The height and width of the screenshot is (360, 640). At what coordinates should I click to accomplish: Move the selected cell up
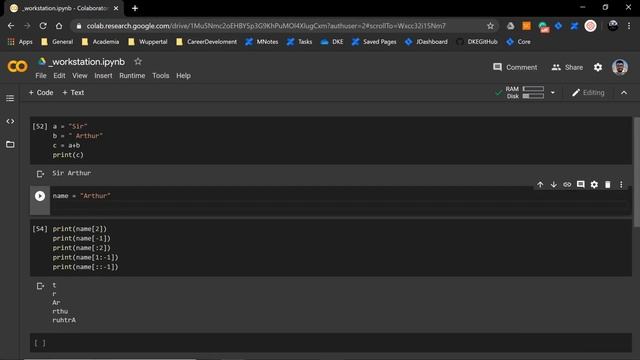tap(540, 184)
